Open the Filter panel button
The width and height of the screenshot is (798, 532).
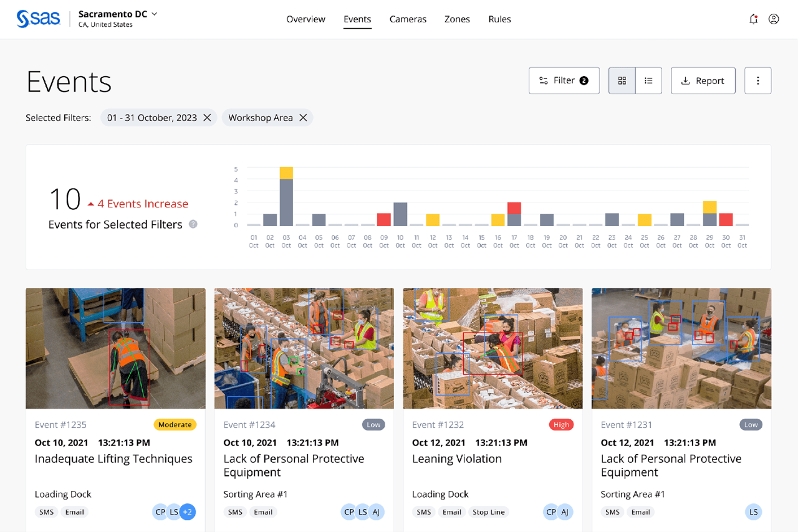click(x=564, y=81)
